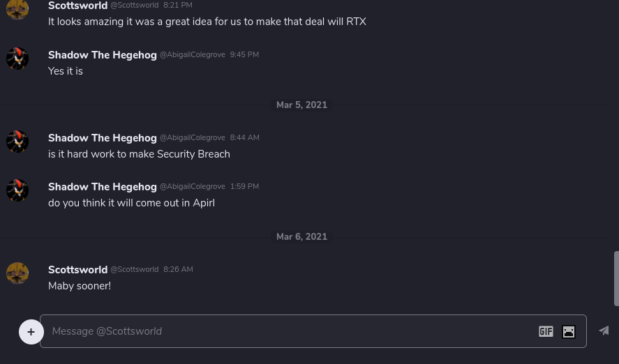Click the "Maby sooner!" message text
Viewport: 619px width, 364px height.
click(x=80, y=286)
